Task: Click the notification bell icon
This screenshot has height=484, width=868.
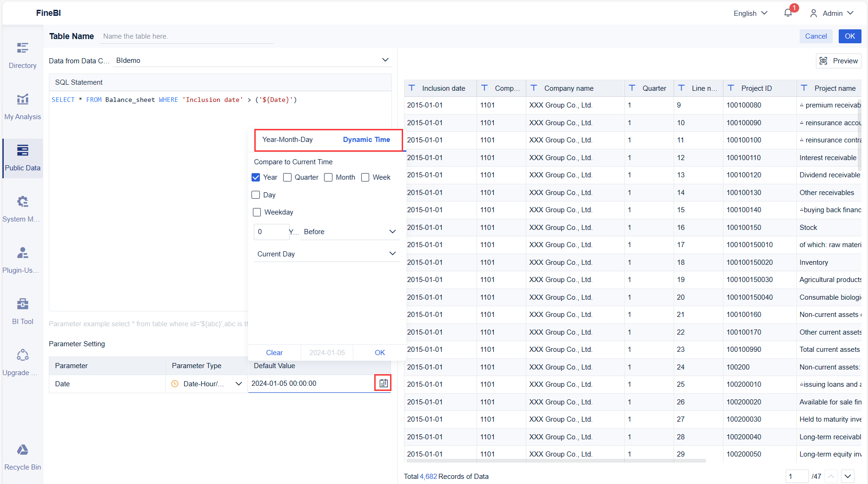Action: [x=788, y=13]
